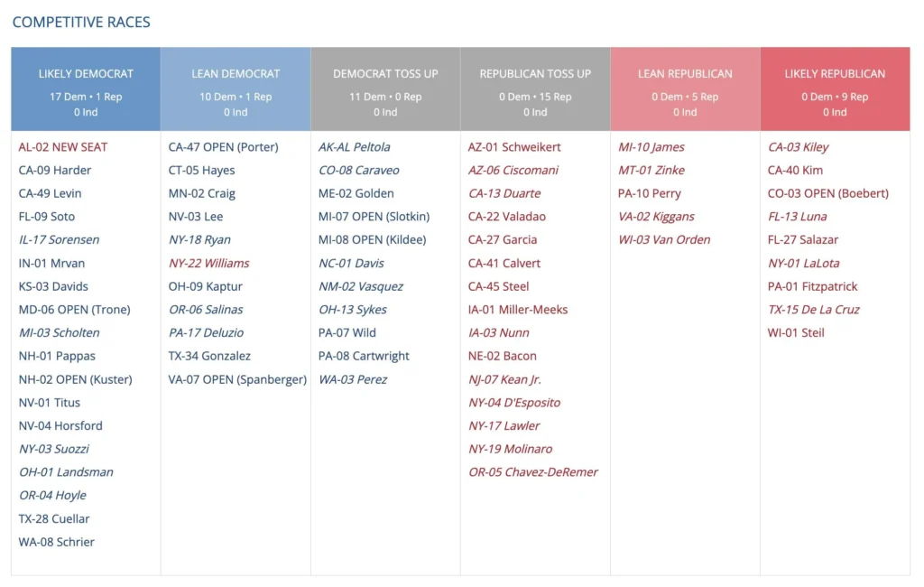Open the AZ-01 Schweikert race
924x587 pixels.
click(514, 147)
